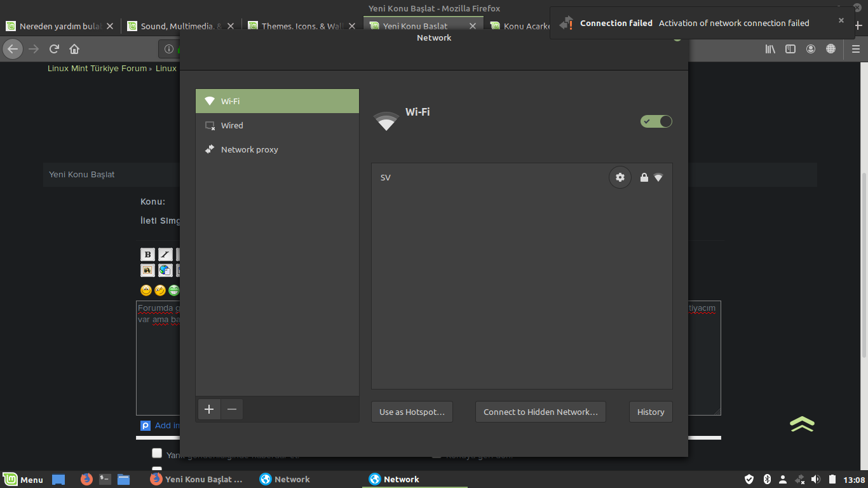Open Wi-Fi History
Viewport: 868px width, 488px height.
[x=651, y=412]
